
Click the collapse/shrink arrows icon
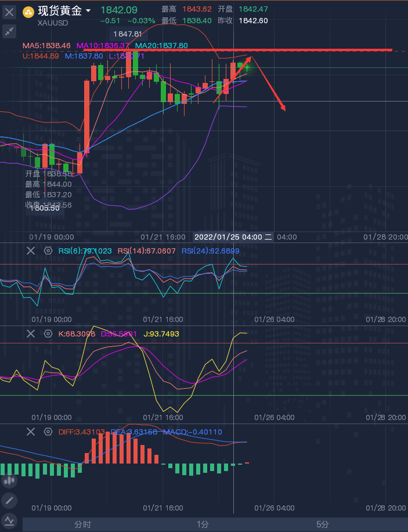pos(10,32)
